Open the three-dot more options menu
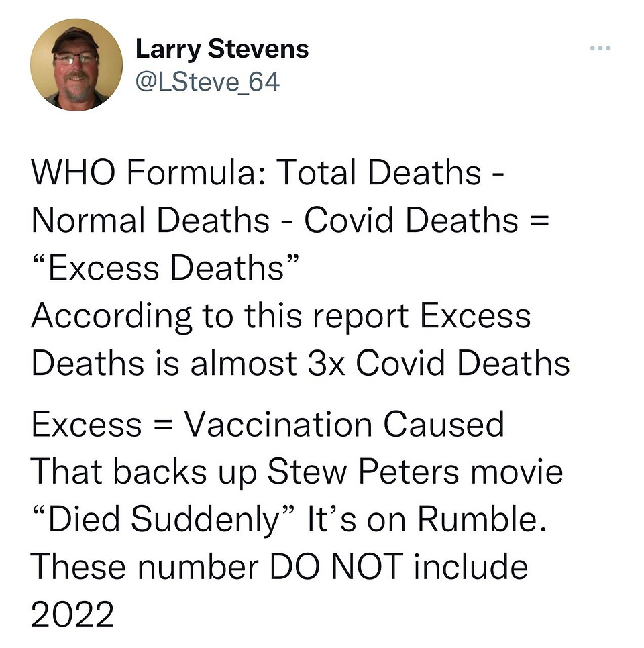 click(x=600, y=48)
